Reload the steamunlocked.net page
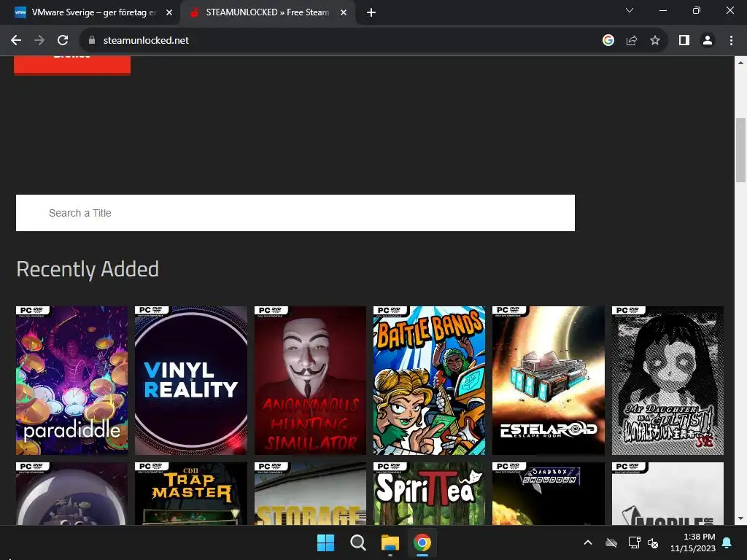Viewport: 747px width, 560px height. [x=63, y=41]
